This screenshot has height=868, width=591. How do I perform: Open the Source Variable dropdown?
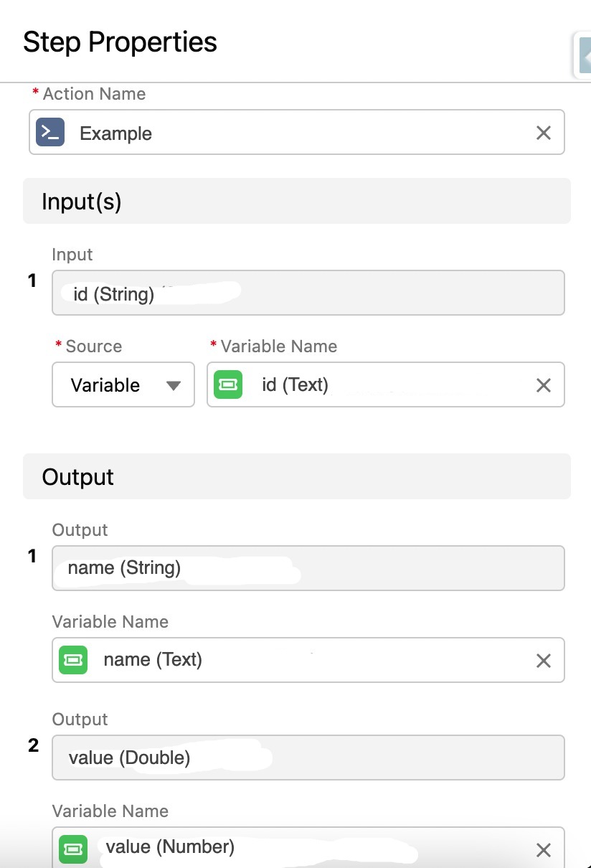point(123,385)
